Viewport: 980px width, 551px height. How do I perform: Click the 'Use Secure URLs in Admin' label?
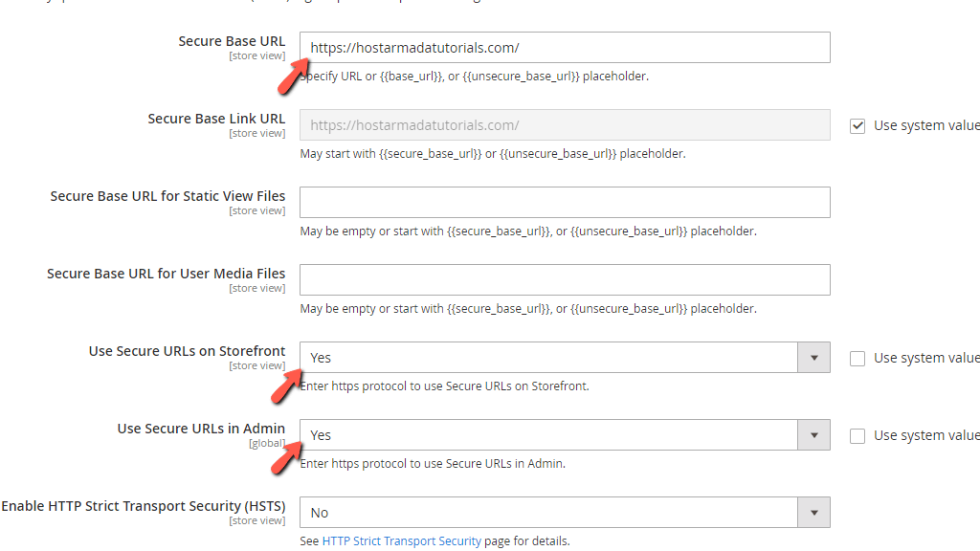201,429
